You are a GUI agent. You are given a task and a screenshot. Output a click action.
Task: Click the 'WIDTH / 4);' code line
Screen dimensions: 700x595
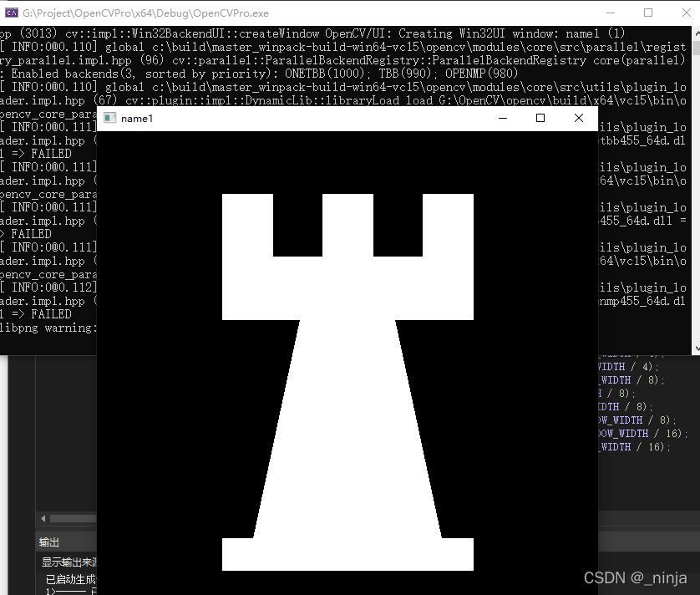628,367
